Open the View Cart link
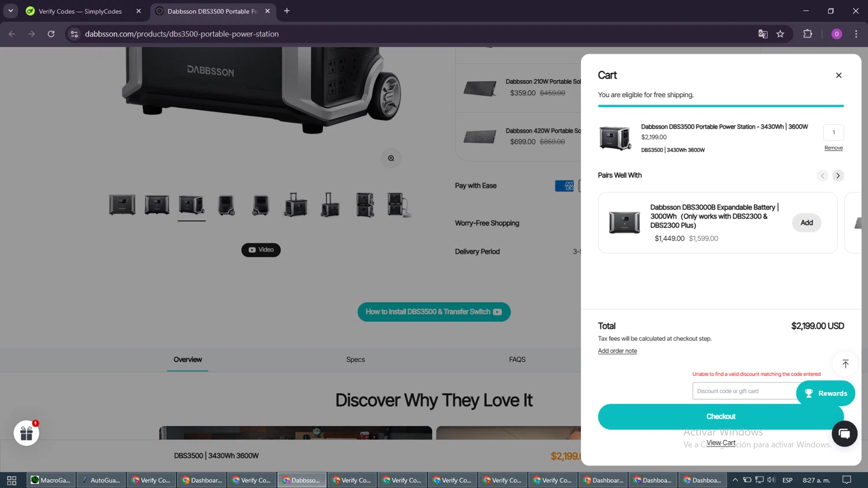This screenshot has height=488, width=868. (720, 443)
